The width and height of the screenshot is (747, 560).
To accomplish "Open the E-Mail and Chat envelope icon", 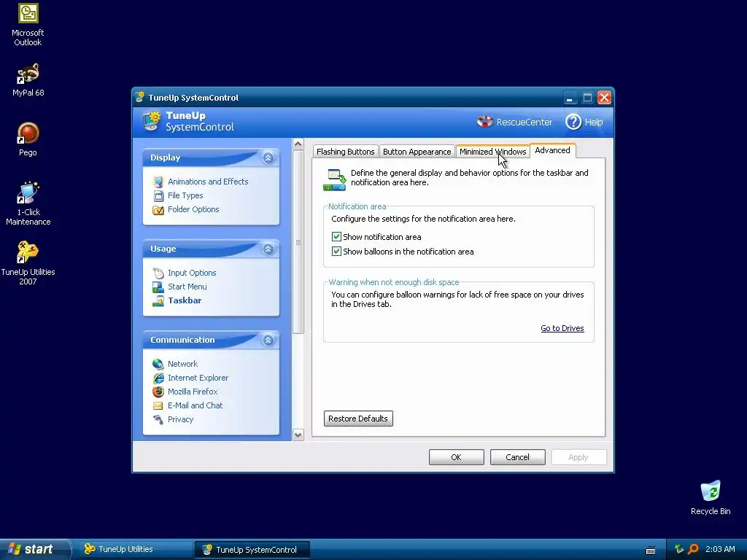I will click(158, 405).
